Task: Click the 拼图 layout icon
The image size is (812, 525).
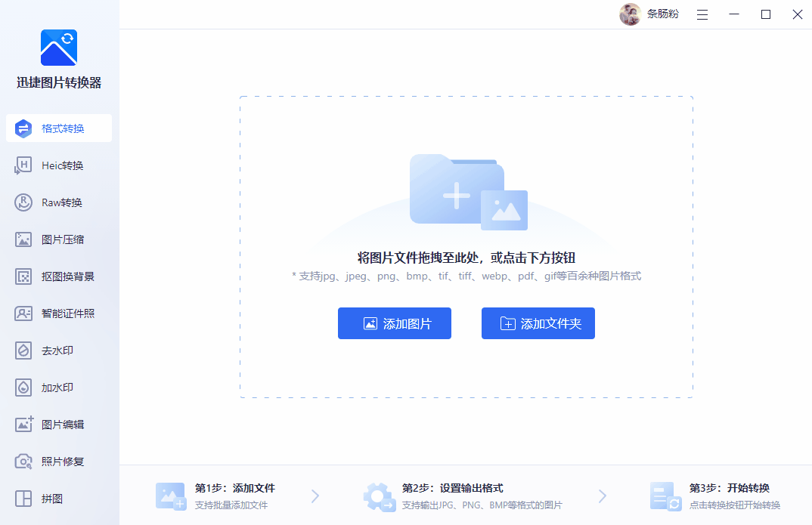Action: 23,499
